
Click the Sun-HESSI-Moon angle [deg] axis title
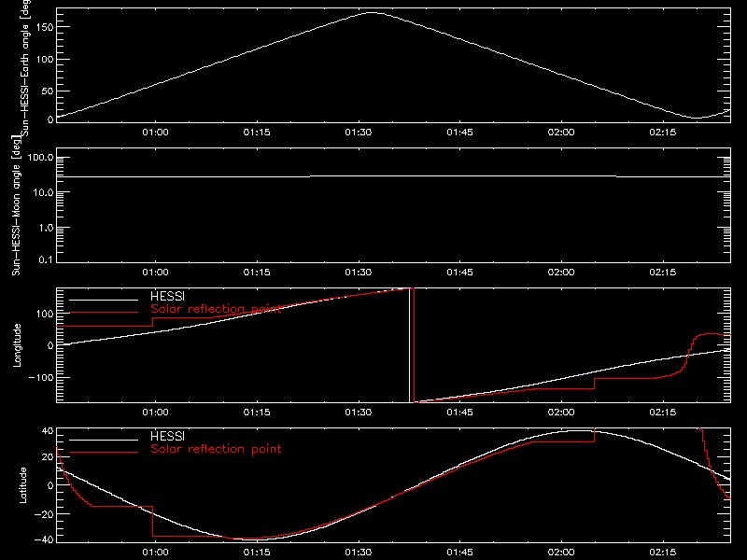16,205
